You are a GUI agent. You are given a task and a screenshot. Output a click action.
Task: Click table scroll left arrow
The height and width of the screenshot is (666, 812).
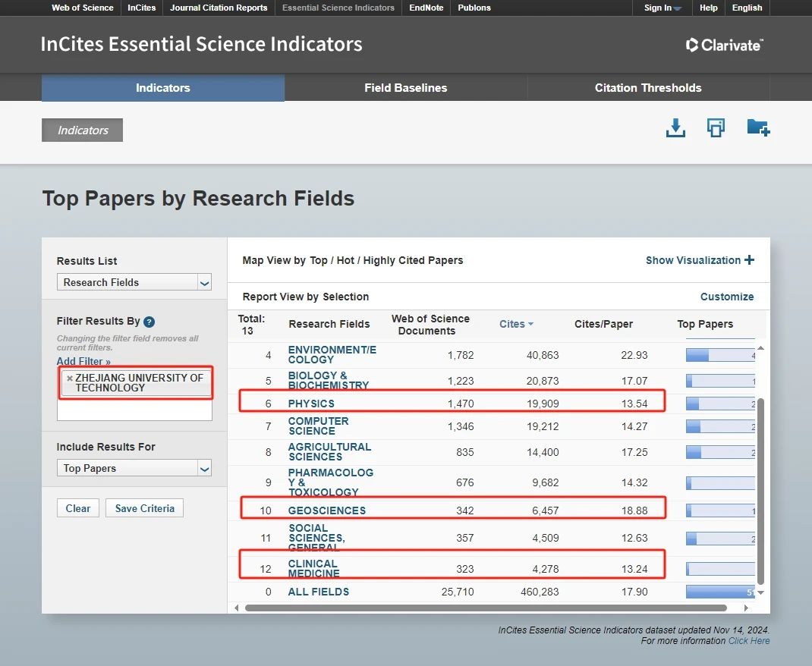pos(237,608)
